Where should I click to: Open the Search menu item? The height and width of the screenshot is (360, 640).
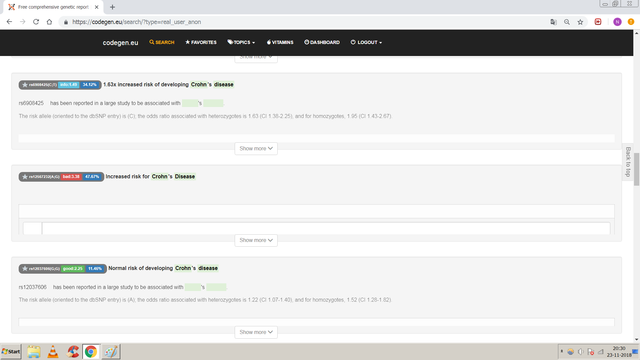click(x=162, y=42)
